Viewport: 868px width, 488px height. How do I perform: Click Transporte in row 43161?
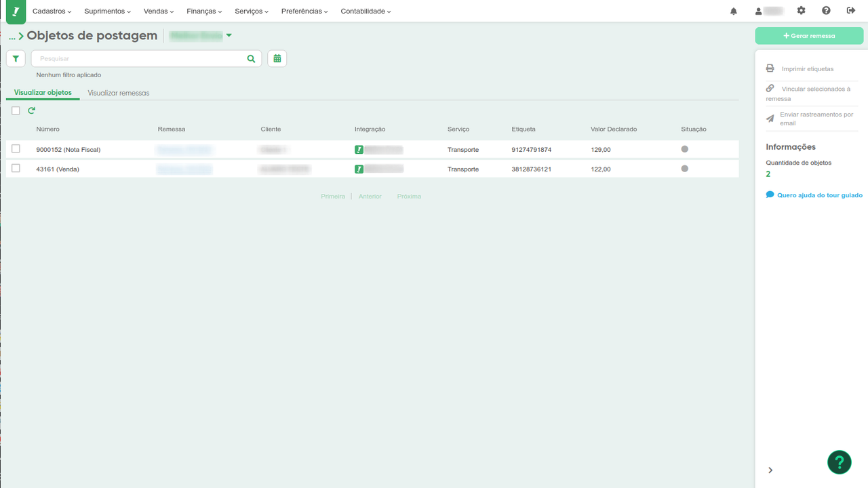coord(463,169)
